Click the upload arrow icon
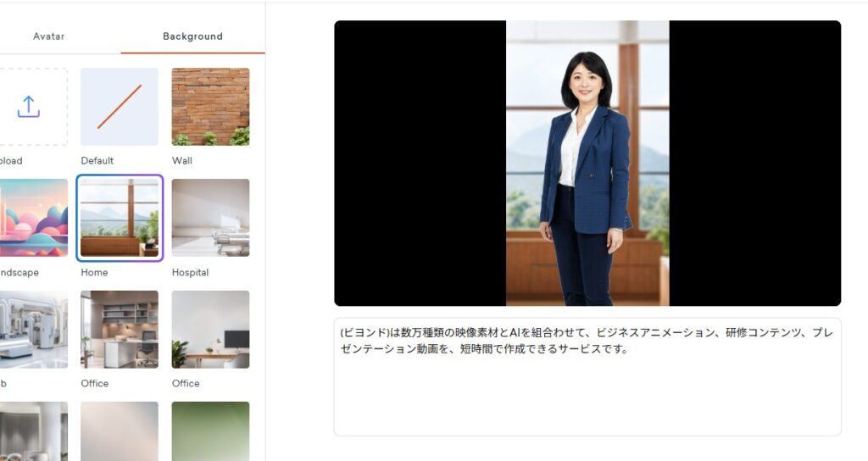The image size is (868, 461). coord(28,107)
